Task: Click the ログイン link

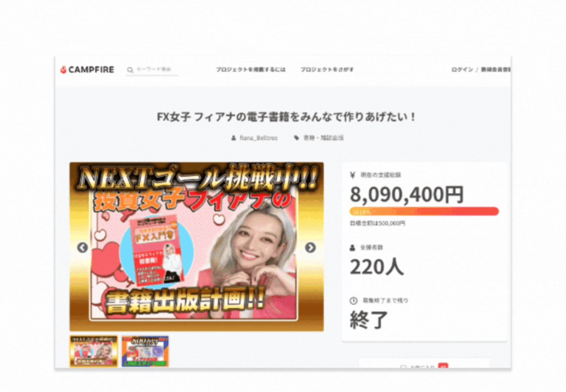Action: pyautogui.click(x=462, y=69)
